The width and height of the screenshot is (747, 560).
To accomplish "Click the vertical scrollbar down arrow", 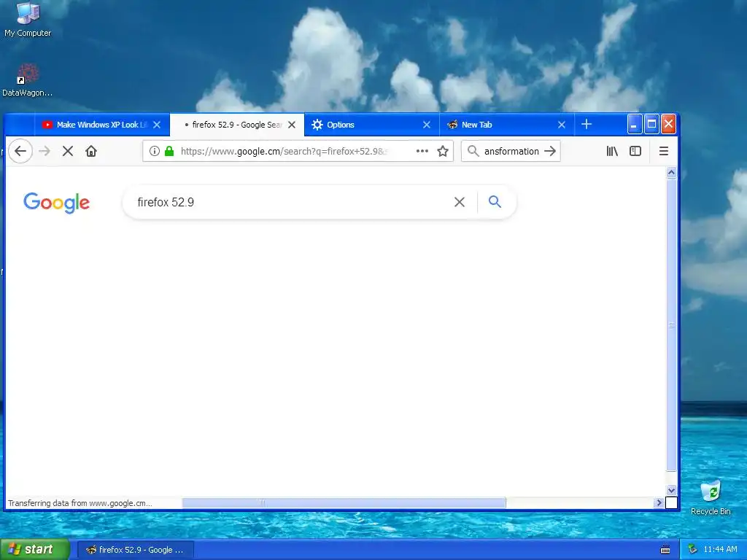I will pos(671,490).
